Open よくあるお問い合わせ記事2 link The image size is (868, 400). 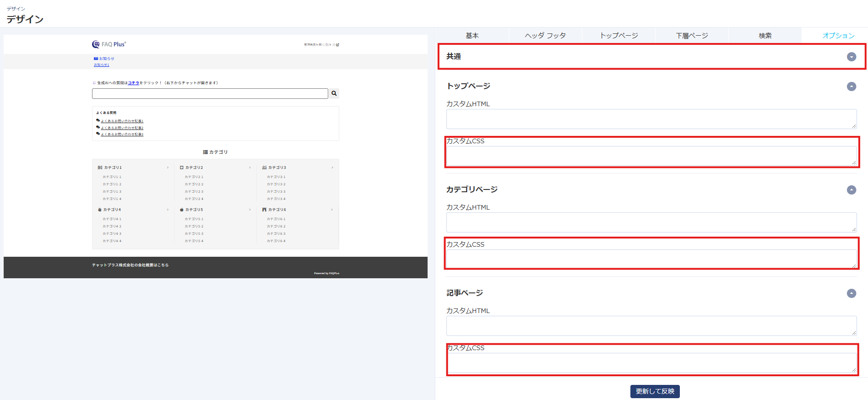click(x=122, y=128)
